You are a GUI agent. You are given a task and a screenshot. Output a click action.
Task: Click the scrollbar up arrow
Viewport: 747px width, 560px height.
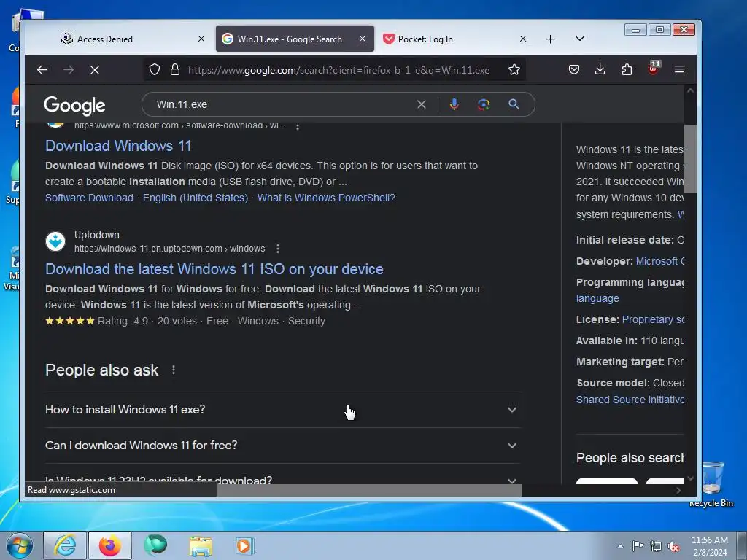690,90
